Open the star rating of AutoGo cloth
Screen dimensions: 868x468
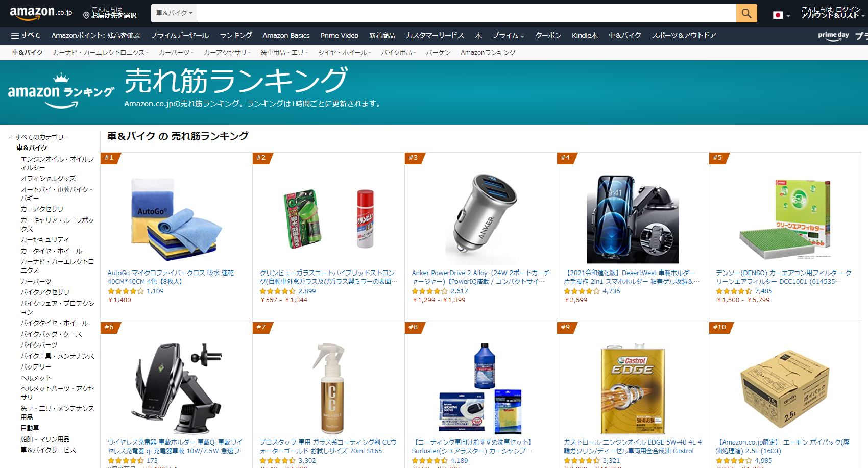(126, 291)
